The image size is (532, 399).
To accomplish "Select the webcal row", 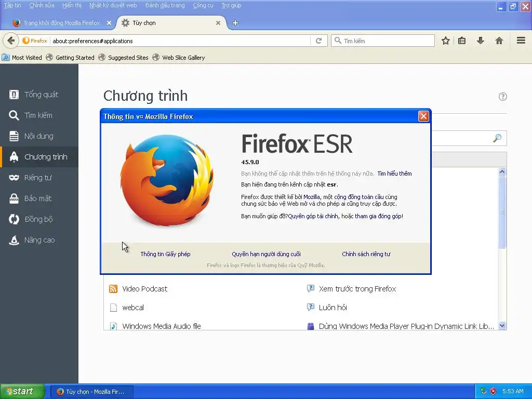I will [x=300, y=308].
